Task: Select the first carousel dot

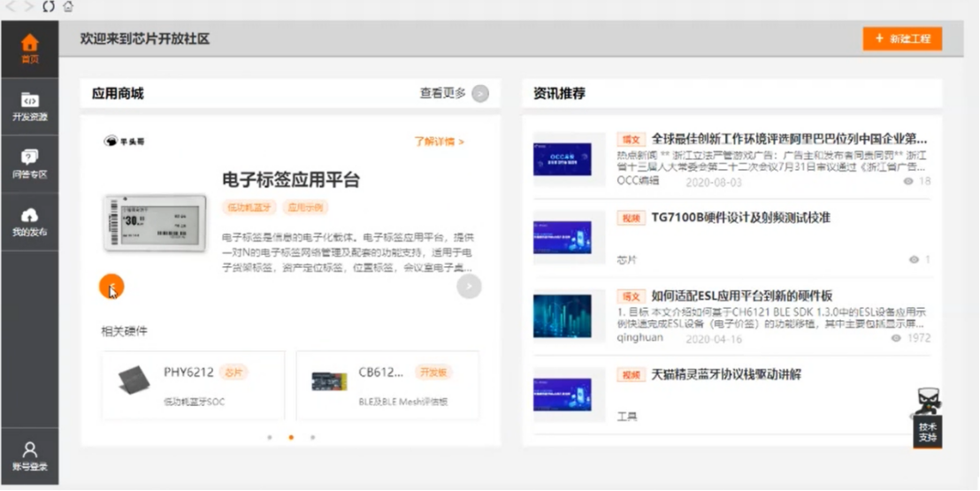Action: (x=270, y=437)
